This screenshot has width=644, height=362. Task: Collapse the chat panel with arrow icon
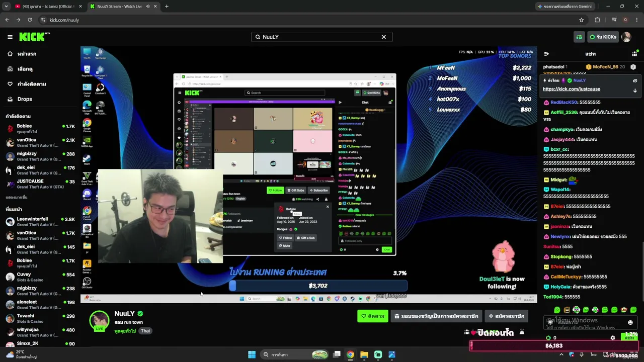(x=546, y=54)
